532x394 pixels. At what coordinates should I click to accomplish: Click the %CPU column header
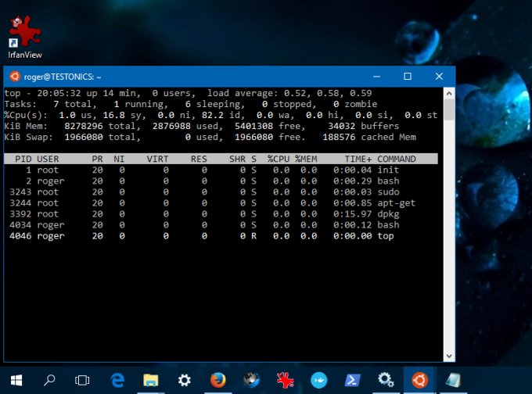pyautogui.click(x=279, y=159)
